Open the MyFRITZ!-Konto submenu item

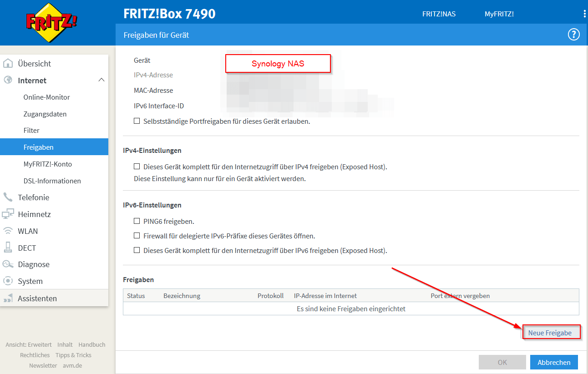click(48, 164)
